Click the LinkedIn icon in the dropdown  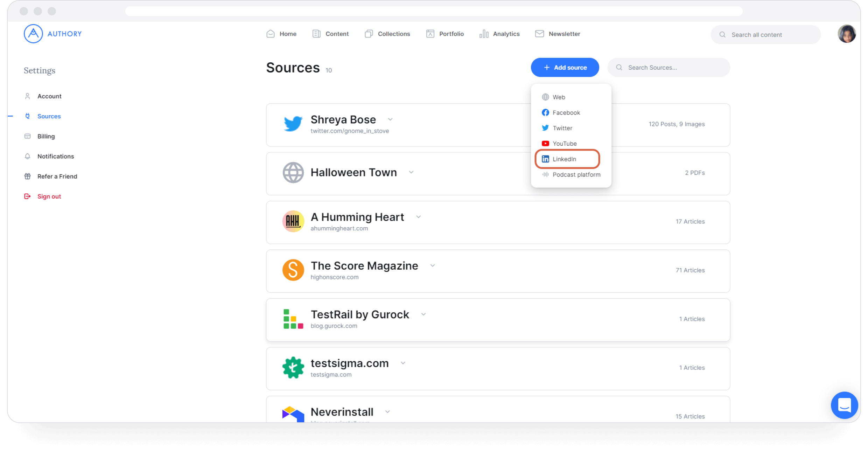point(545,159)
